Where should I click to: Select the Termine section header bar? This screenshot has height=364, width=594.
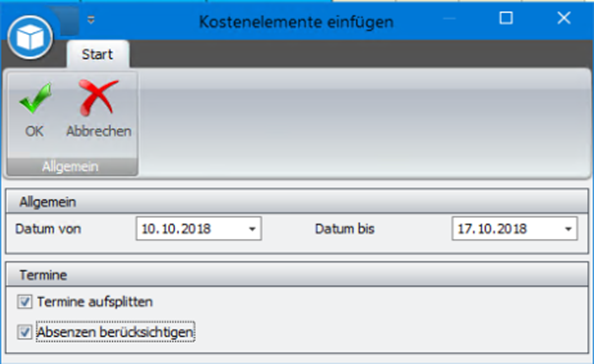pyautogui.click(x=297, y=275)
